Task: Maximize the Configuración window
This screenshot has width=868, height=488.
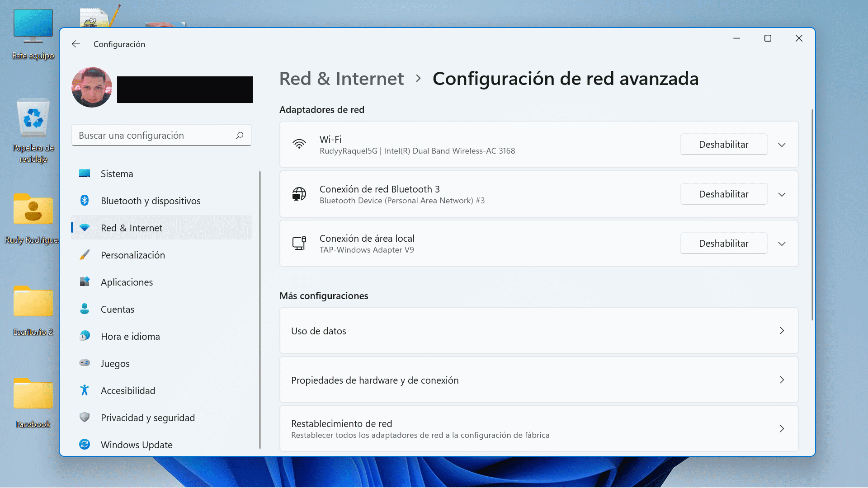Action: [x=768, y=38]
